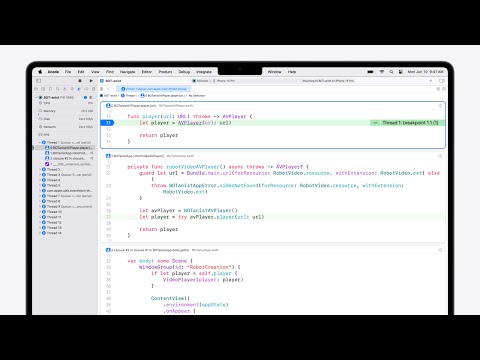This screenshot has width=480, height=360.
Task: Click the Run (play) button
Action: 91,81
